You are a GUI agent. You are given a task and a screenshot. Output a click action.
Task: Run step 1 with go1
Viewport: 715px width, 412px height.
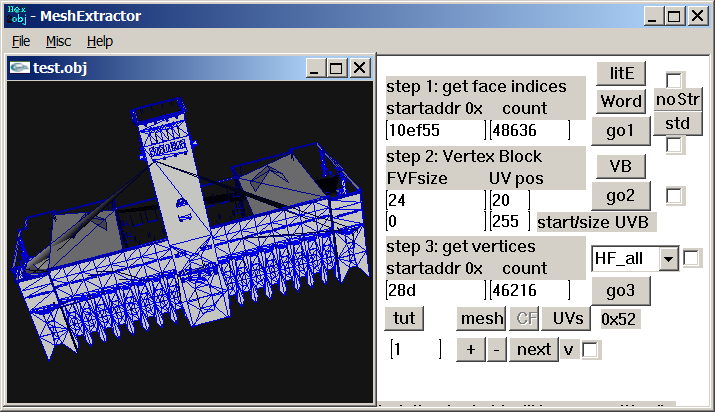(x=621, y=130)
